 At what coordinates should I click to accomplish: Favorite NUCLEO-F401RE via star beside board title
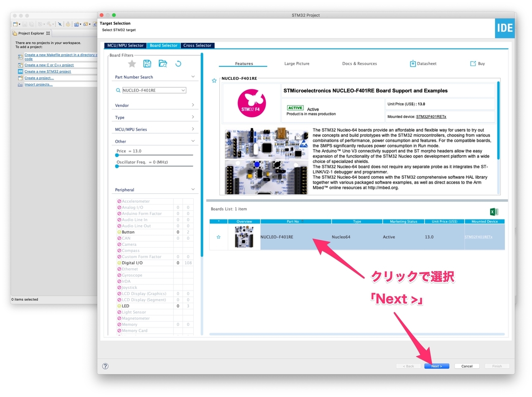214,81
